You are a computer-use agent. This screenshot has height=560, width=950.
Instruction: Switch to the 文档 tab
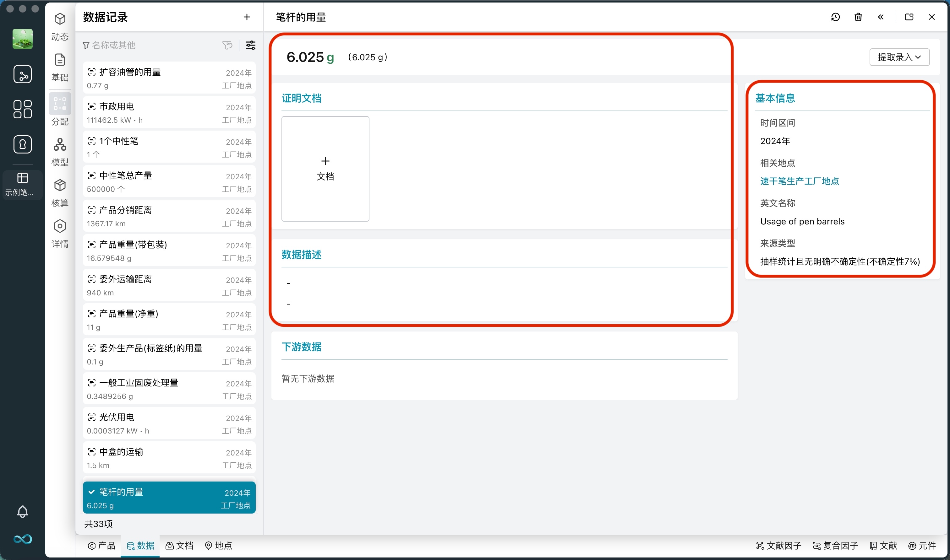pos(179,546)
